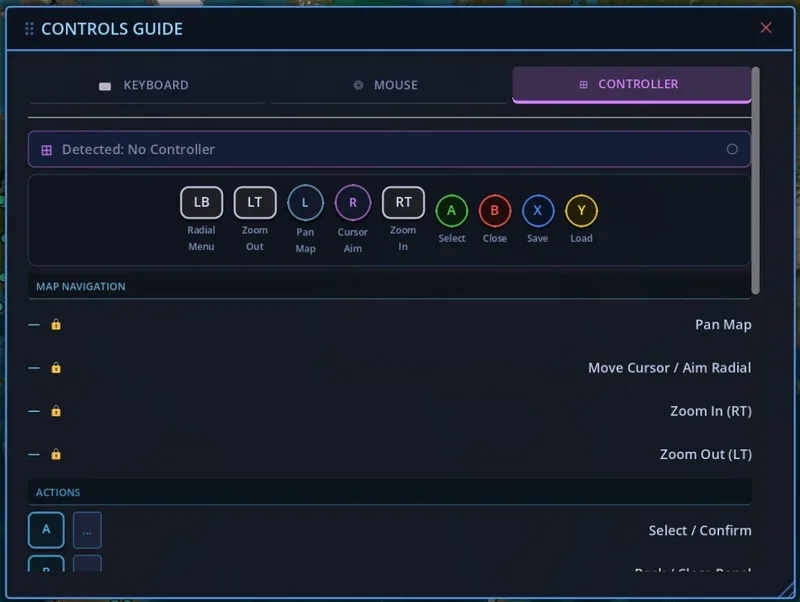Switch to the Mouse tab
This screenshot has width=800, height=602.
pyautogui.click(x=386, y=85)
